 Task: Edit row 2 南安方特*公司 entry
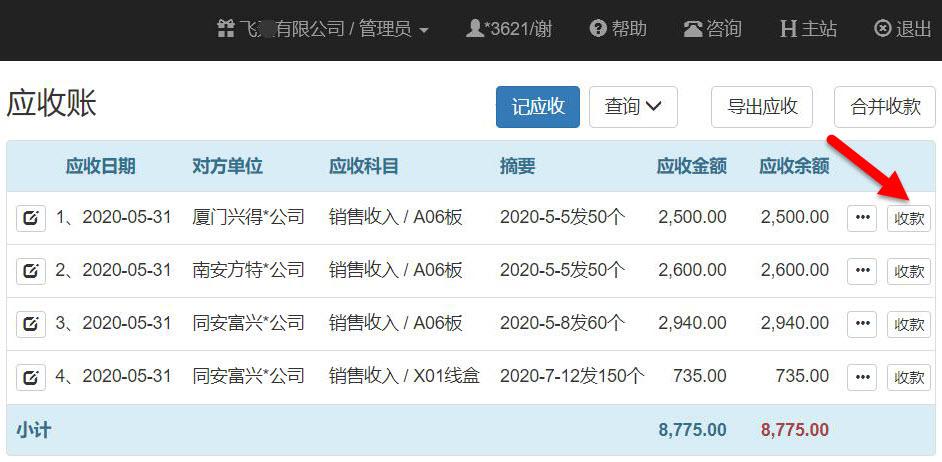point(31,272)
